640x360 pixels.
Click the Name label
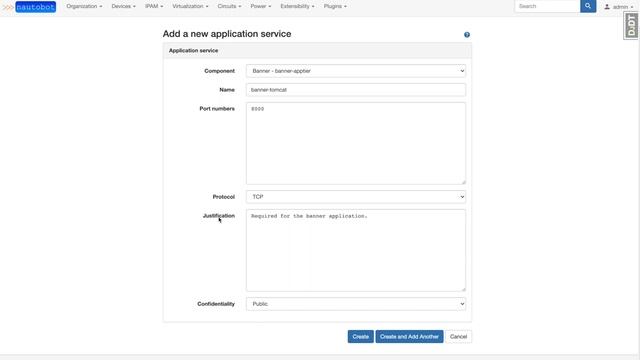[227, 90]
